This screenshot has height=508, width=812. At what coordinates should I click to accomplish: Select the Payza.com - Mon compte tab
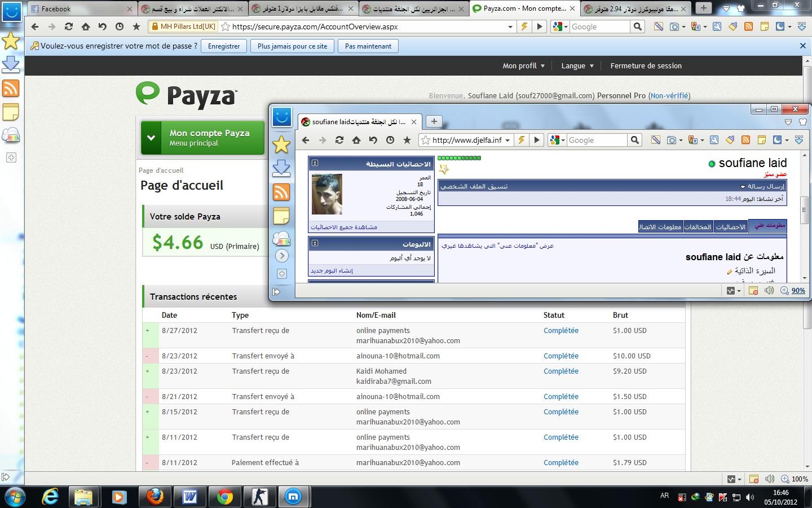point(524,8)
